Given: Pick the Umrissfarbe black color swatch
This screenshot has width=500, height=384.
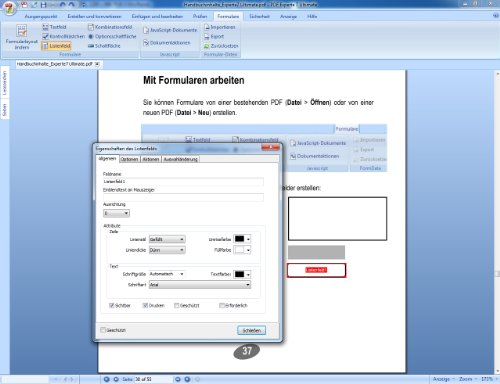Looking at the screenshot, I should click(x=239, y=239).
